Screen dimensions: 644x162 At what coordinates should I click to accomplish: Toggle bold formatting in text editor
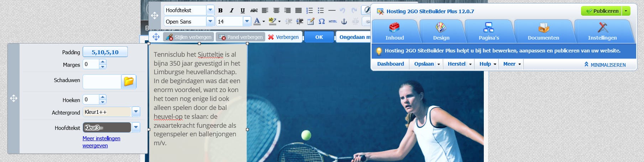point(220,10)
